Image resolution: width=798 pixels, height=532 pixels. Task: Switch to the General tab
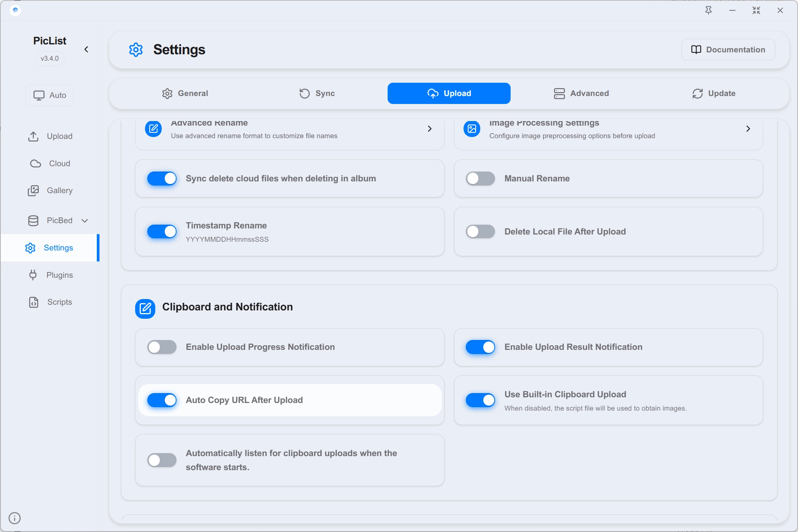click(185, 93)
